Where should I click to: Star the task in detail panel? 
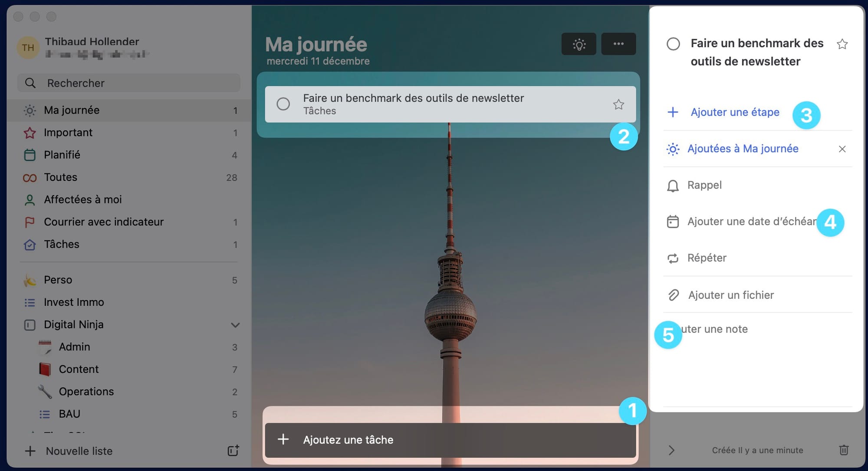coord(842,44)
